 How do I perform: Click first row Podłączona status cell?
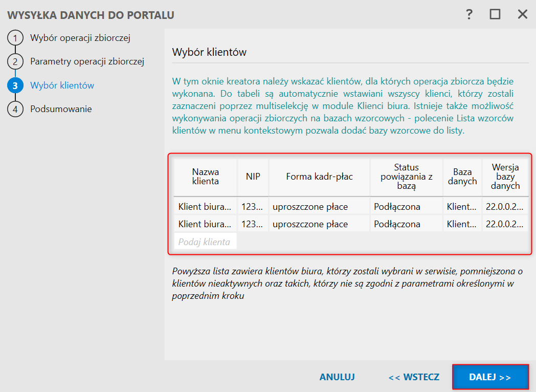point(407,207)
